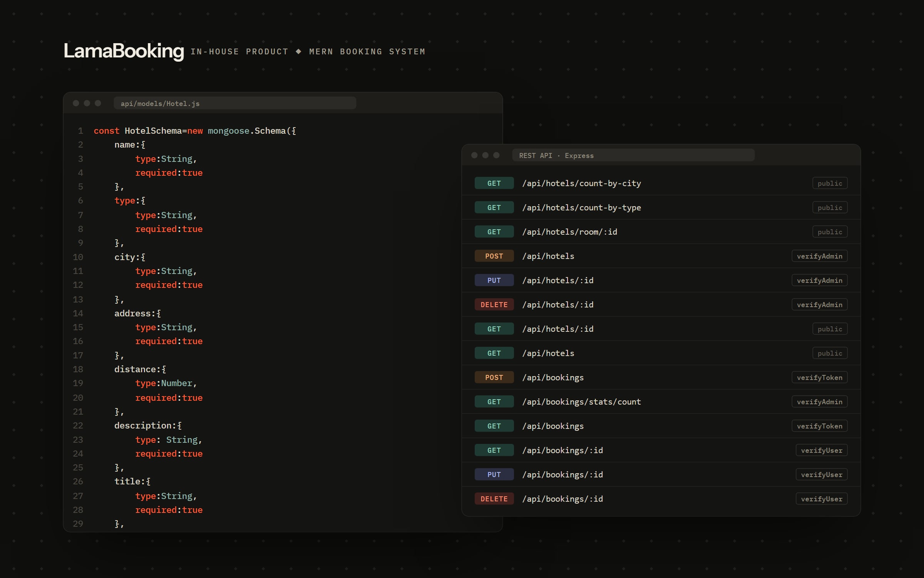
Task: Click the city:{ field on line 10
Action: (130, 257)
